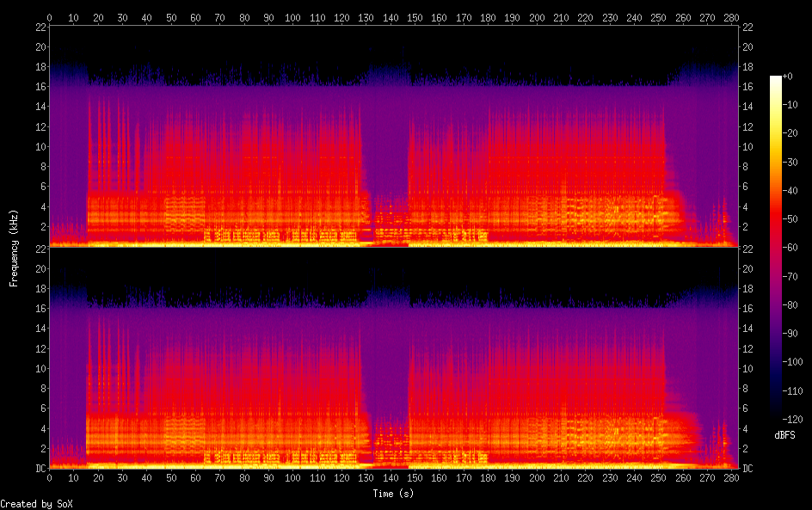Select the 200 mark on the top time axis
Viewport: 812px width, 510px height.
click(537, 17)
